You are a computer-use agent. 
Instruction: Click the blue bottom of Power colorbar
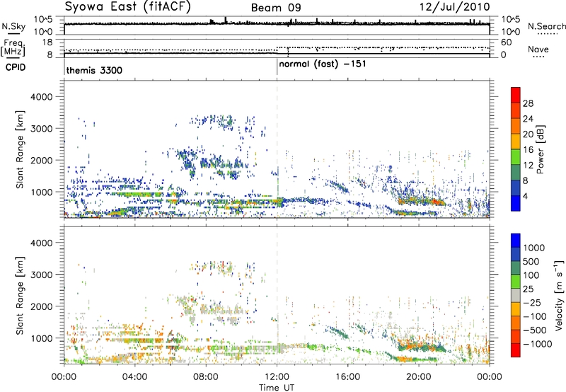[x=516, y=203]
